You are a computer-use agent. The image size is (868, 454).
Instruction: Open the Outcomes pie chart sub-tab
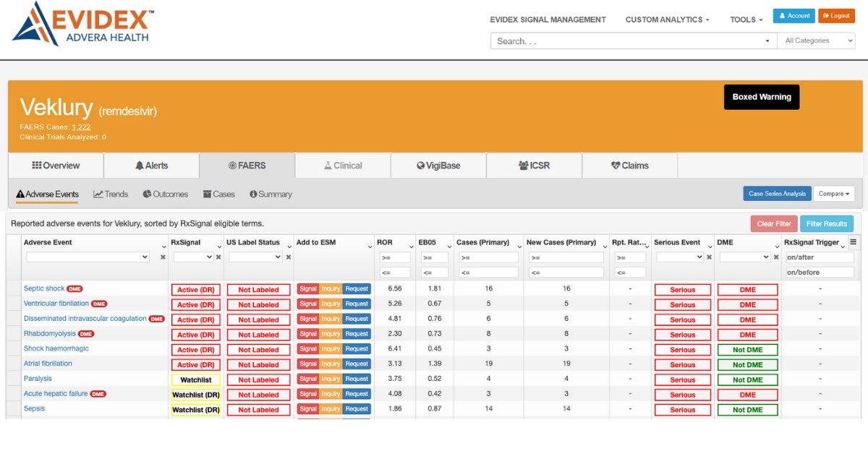(x=166, y=194)
